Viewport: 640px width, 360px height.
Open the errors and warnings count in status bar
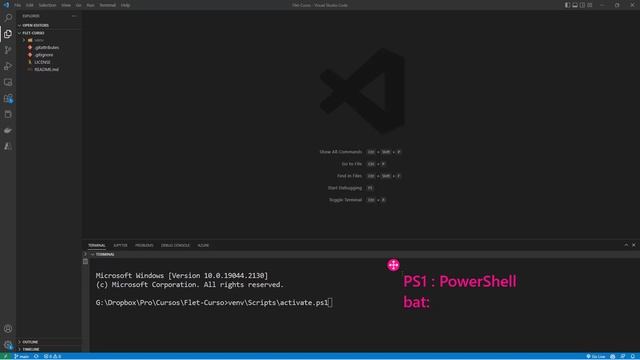pyautogui.click(x=52, y=356)
